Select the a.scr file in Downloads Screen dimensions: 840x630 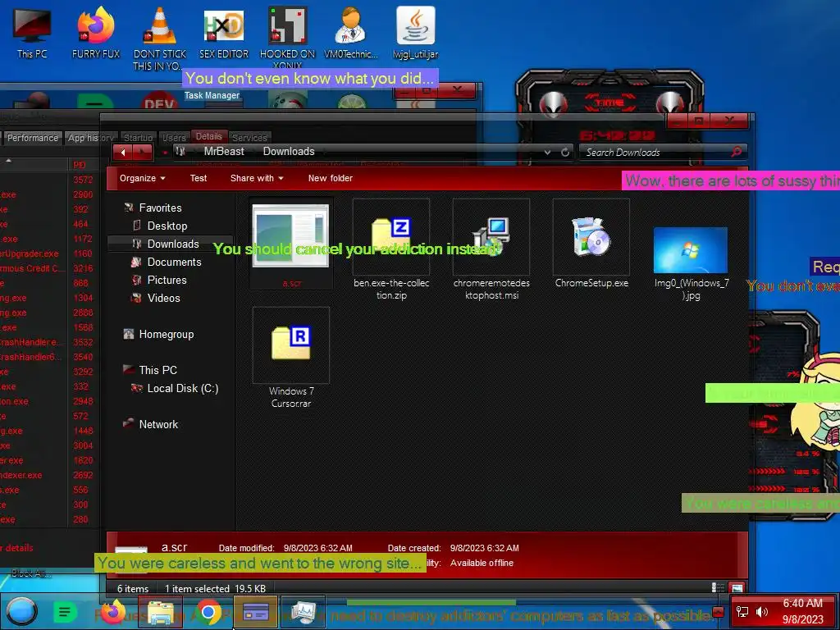pyautogui.click(x=291, y=244)
